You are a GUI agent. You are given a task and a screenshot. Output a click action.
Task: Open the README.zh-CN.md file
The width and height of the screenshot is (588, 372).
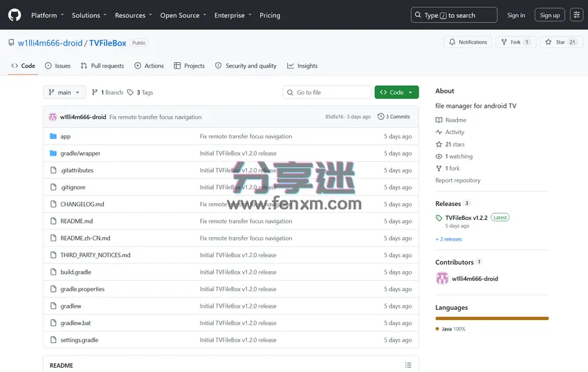(x=85, y=238)
